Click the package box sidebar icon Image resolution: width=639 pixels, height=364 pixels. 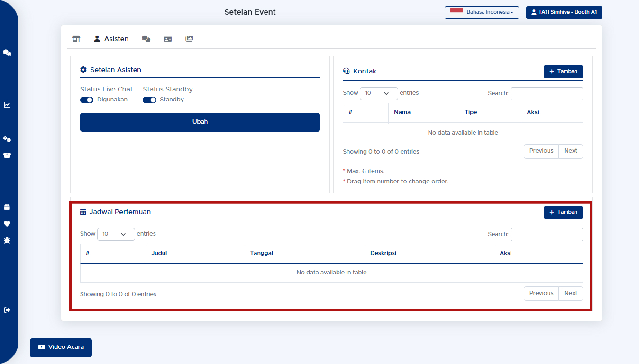click(7, 207)
